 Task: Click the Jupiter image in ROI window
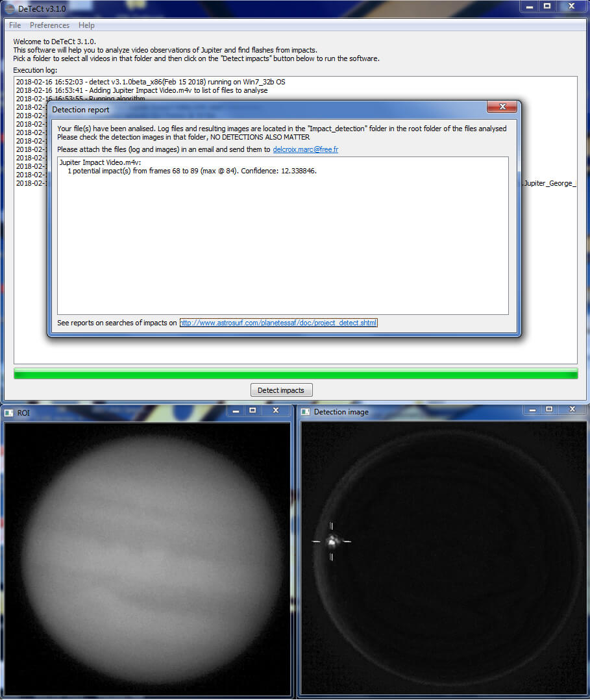point(153,556)
